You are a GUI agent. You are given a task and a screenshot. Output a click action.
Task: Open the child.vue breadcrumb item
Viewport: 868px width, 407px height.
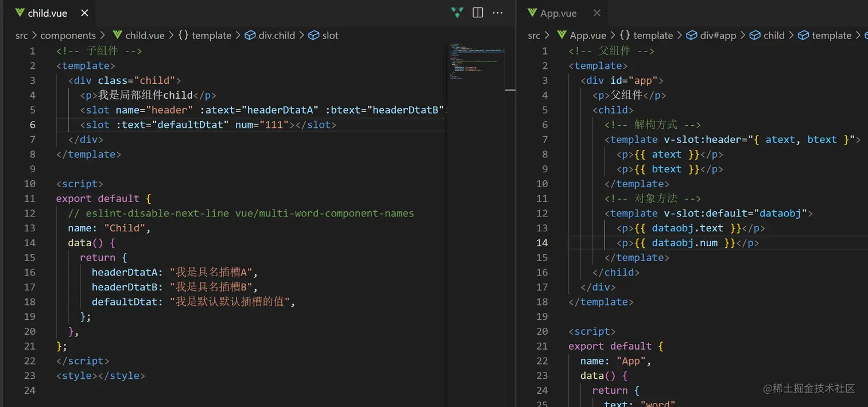click(145, 36)
